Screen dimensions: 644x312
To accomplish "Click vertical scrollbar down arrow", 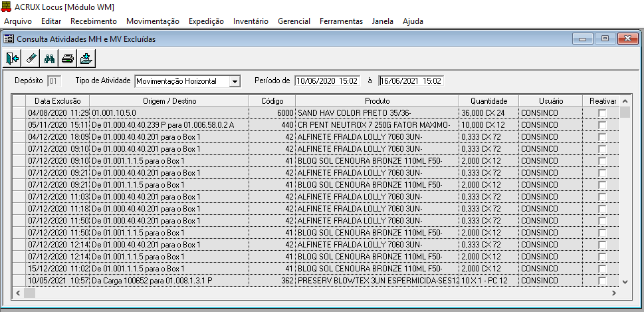I will click(625, 281).
